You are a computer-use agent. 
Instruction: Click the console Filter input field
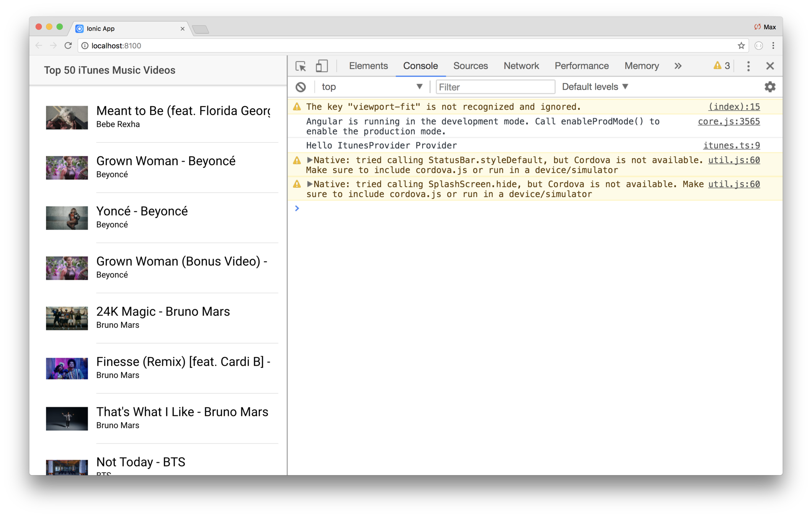(495, 87)
